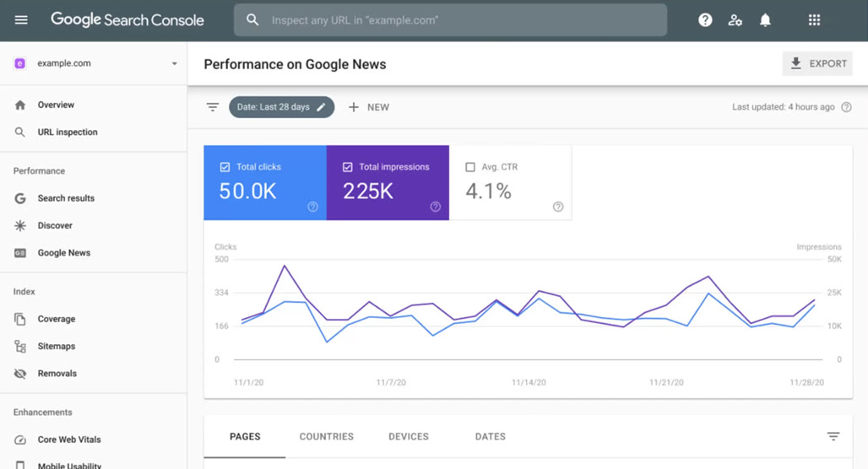
Task: Click the Removals hidden-eye icon
Action: (20, 374)
